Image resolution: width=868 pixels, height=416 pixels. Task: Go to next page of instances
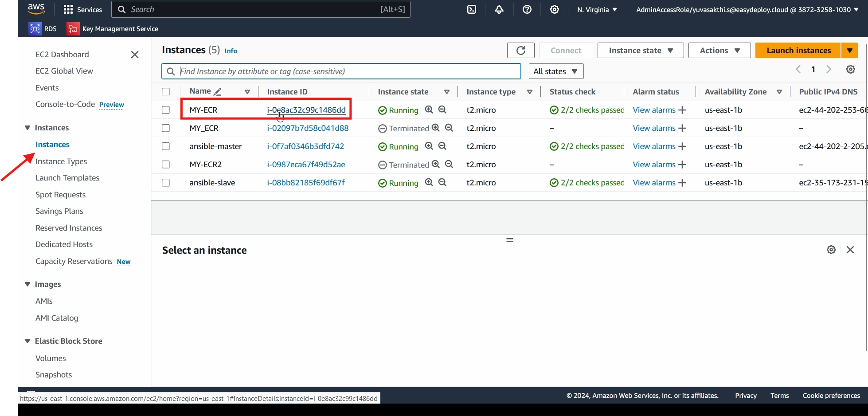click(829, 69)
